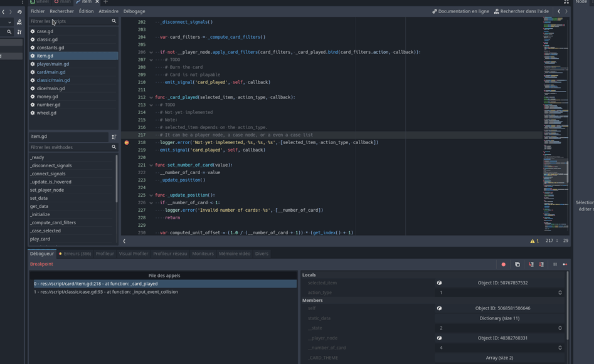Close the item scene tab
The height and width of the screenshot is (364, 594).
[x=97, y=2]
